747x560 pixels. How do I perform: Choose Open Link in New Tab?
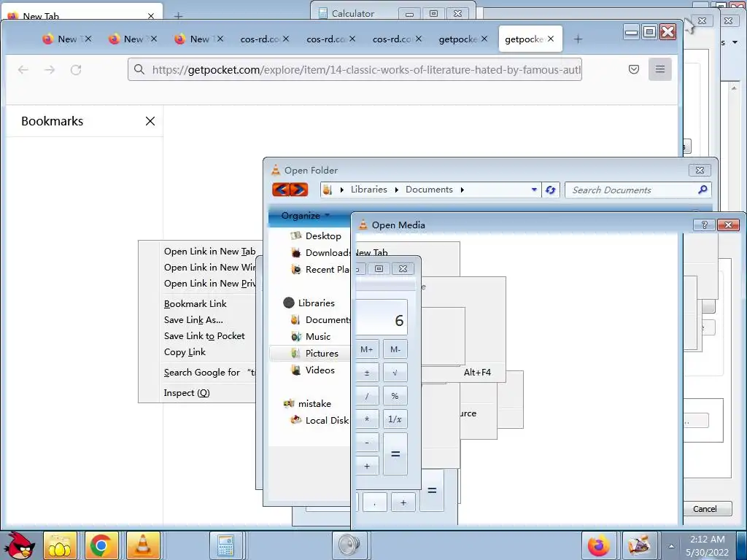209,252
